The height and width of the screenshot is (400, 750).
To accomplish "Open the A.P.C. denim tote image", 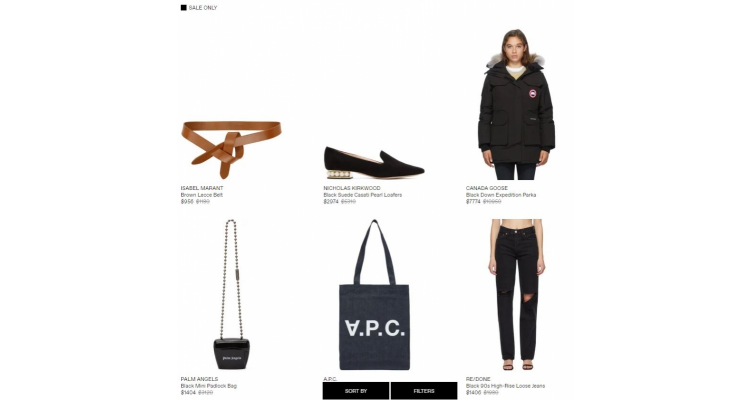I will (x=374, y=294).
